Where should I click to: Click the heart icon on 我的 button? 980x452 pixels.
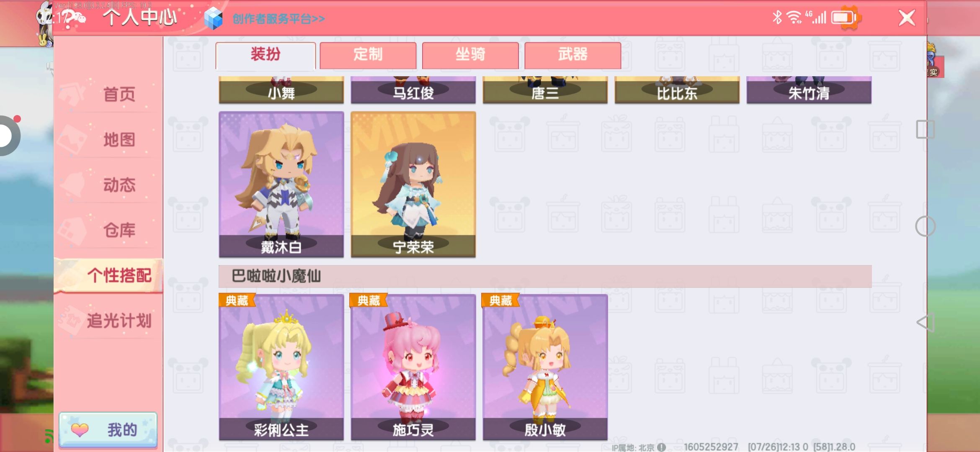[x=80, y=429]
